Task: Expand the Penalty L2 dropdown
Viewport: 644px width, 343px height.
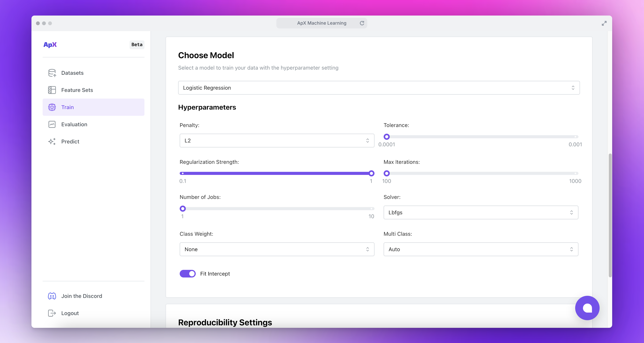Action: (x=277, y=141)
